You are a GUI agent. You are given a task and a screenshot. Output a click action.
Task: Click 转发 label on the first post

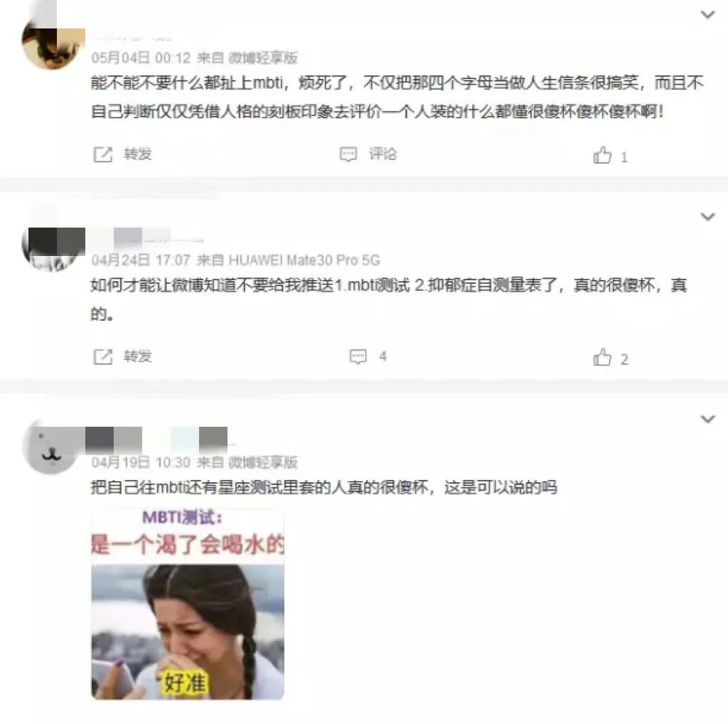(x=137, y=154)
